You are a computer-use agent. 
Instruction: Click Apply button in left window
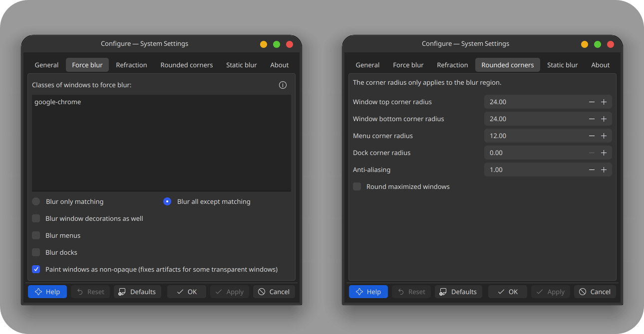pyautogui.click(x=230, y=292)
